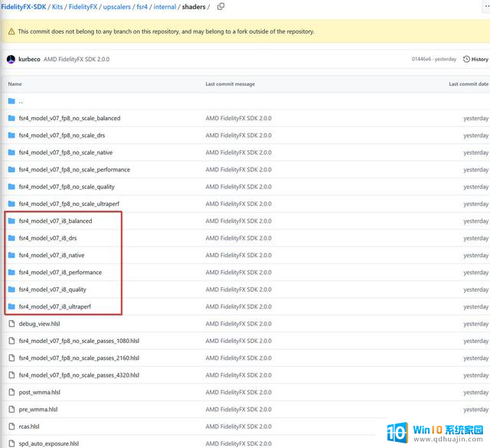Screen dimensions: 490x448
Task: Click the folder icon for the i8_performance row
Action: 11,273
